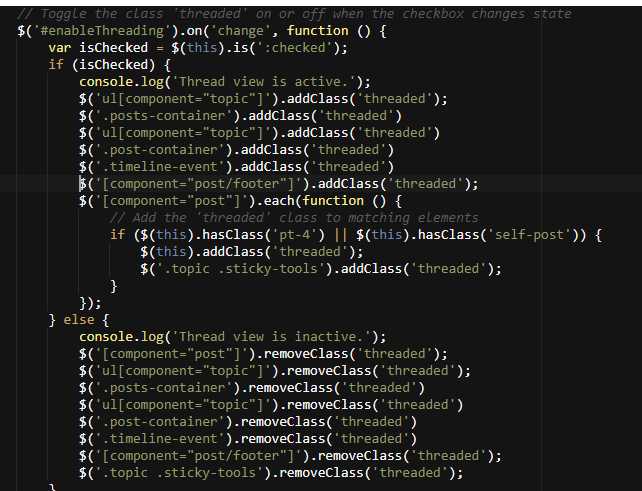
Task: Click the '.post-container' removeClass line
Action: pos(248,422)
